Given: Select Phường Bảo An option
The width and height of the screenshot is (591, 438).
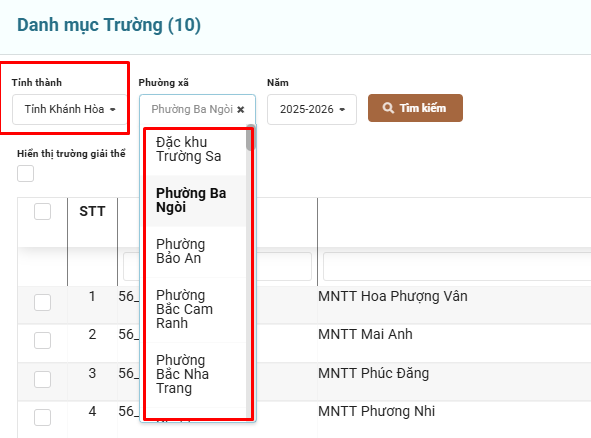Looking at the screenshot, I should 196,251.
